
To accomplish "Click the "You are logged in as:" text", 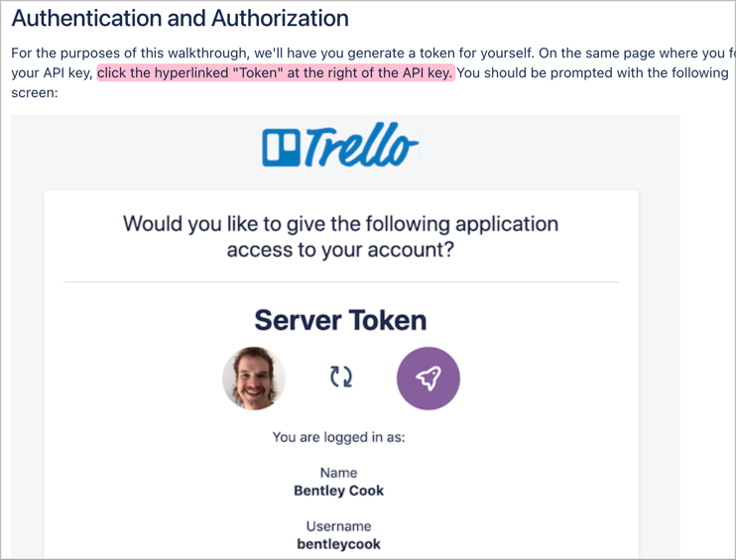I will click(x=338, y=437).
